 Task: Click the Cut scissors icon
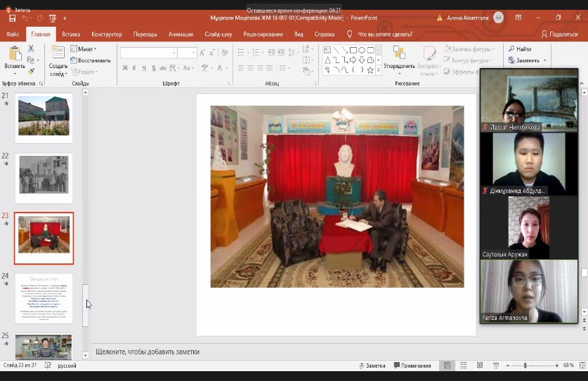click(x=31, y=49)
